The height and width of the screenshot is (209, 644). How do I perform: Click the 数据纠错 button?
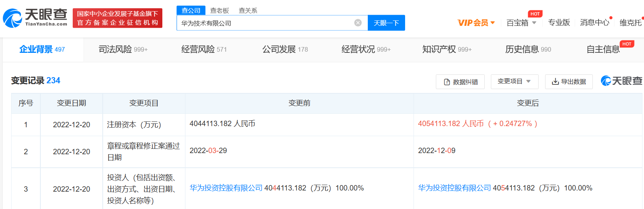coord(460,82)
